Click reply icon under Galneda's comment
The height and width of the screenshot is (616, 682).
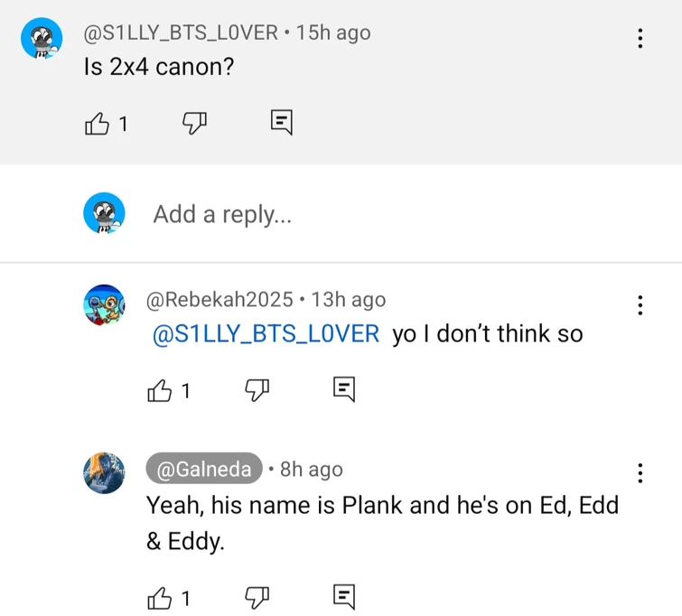tap(343, 597)
